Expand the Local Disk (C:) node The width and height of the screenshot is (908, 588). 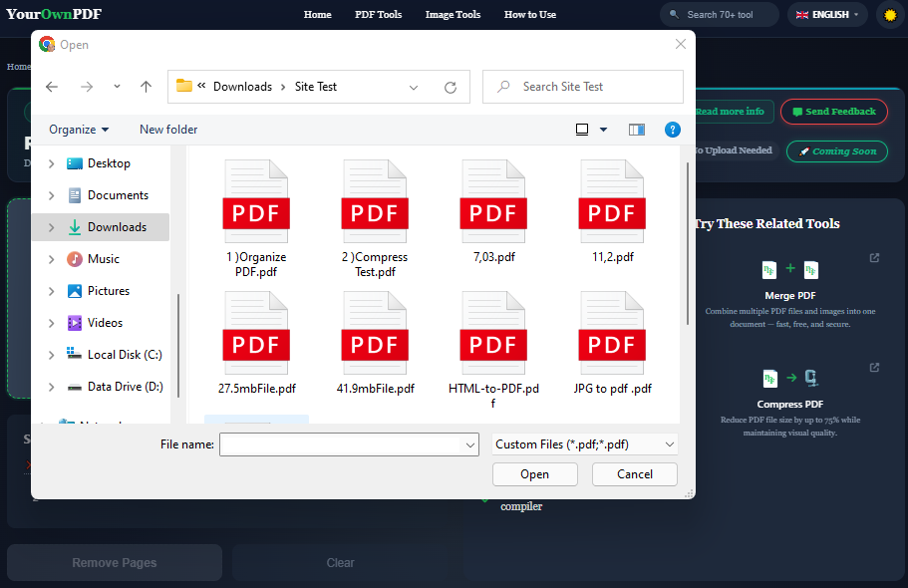tap(51, 355)
